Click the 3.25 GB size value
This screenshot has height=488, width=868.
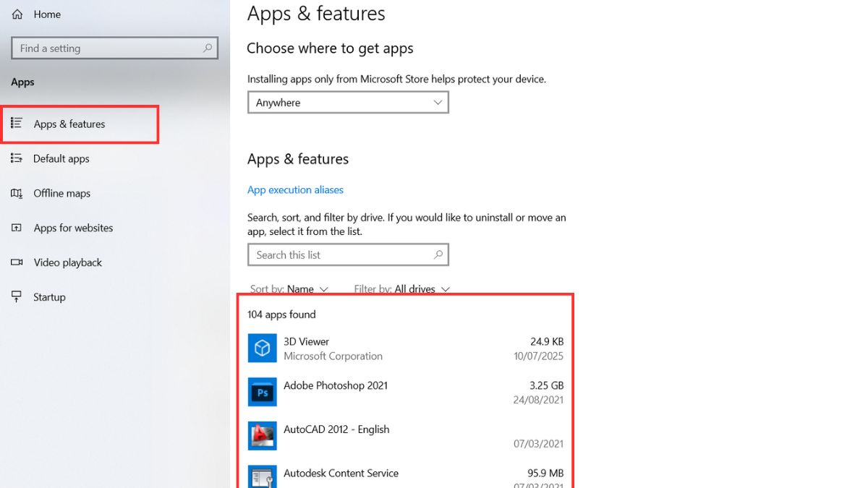pos(546,385)
